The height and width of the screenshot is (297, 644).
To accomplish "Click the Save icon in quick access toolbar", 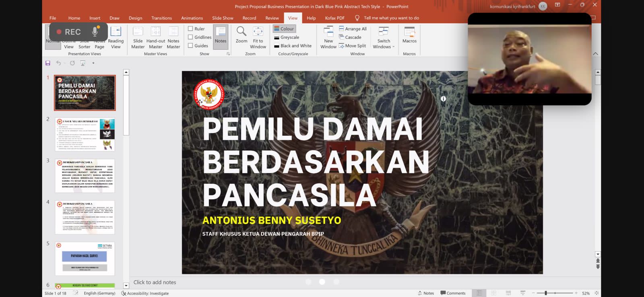I will pyautogui.click(x=48, y=63).
